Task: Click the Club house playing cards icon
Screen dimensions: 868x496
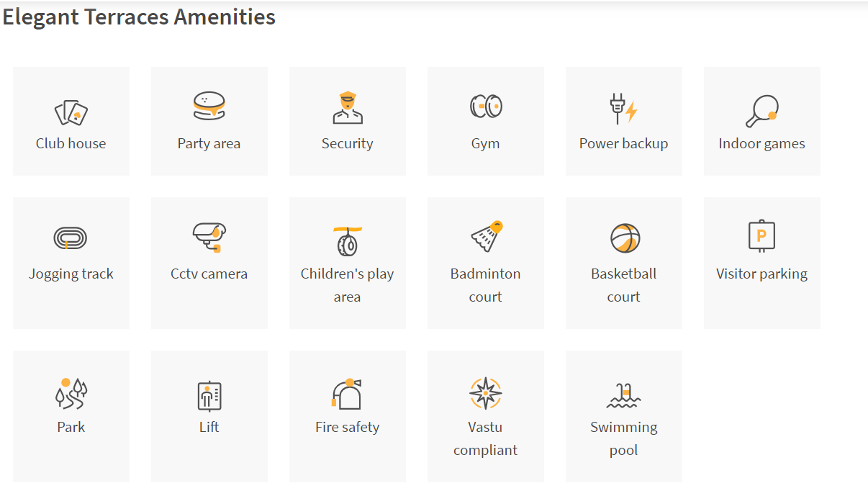Action: [71, 112]
